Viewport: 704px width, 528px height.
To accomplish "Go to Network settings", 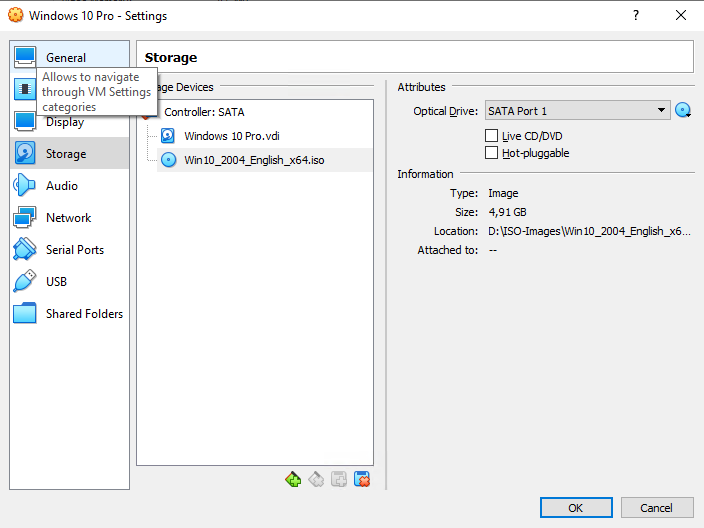I will coord(70,217).
